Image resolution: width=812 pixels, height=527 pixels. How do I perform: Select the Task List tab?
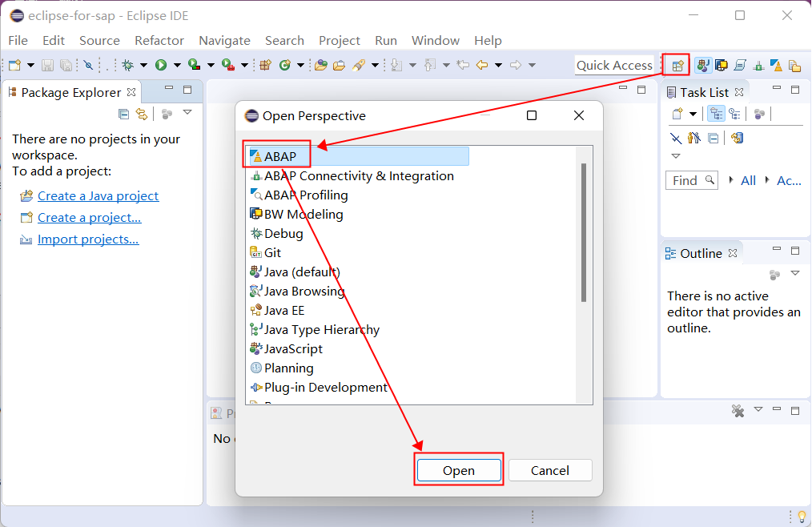(x=704, y=92)
